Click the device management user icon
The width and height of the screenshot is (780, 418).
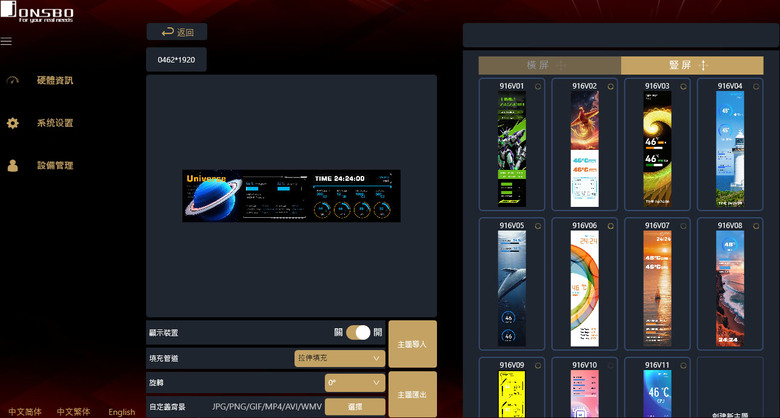click(x=13, y=166)
